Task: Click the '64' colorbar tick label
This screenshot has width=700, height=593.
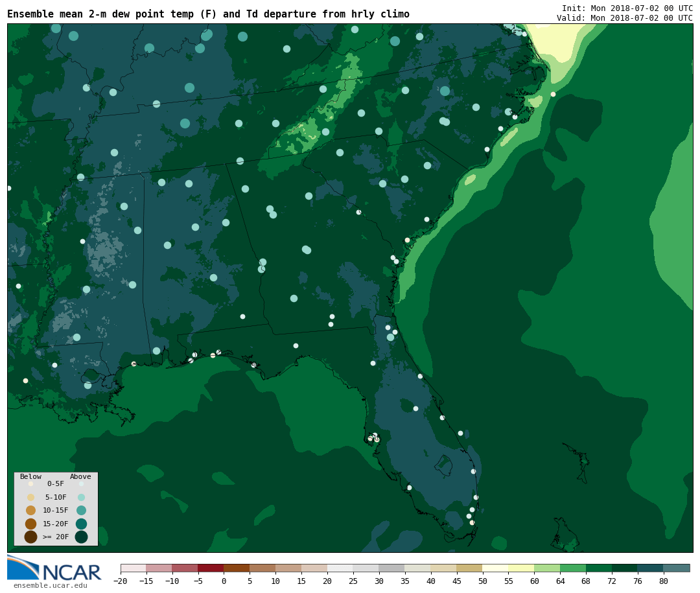Action: click(x=560, y=581)
